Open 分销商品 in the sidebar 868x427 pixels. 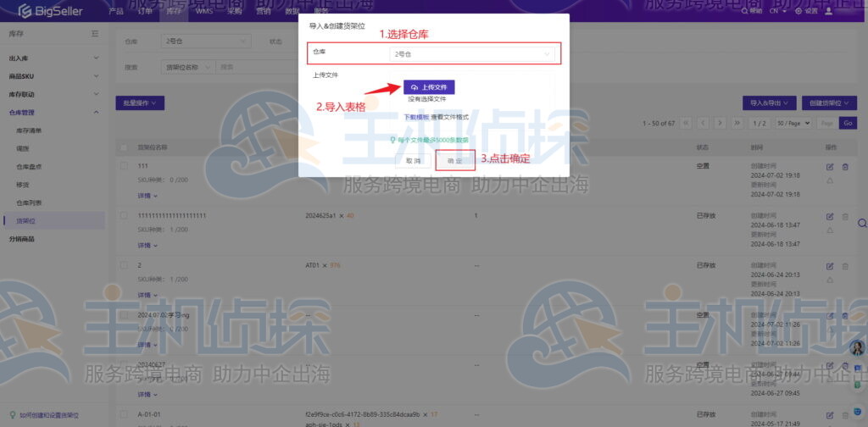coord(22,239)
